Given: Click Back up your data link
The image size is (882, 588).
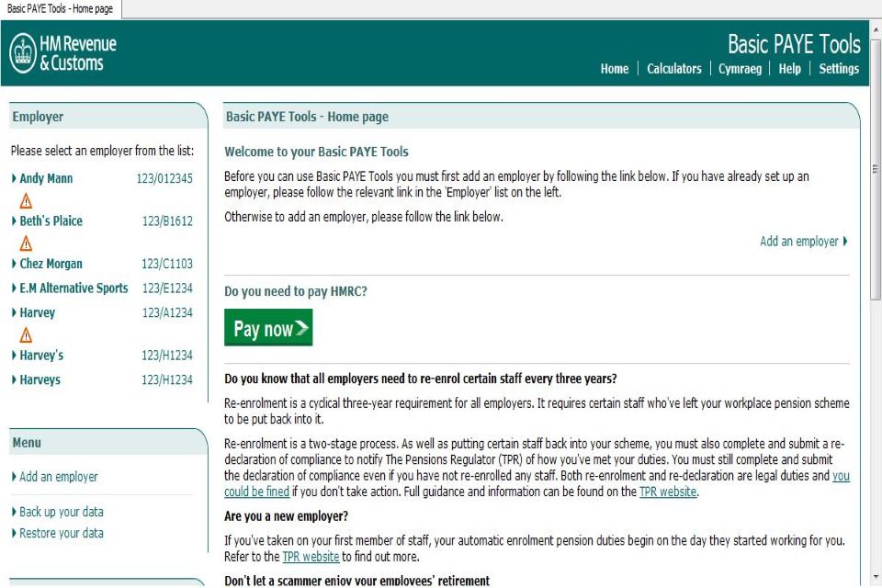Looking at the screenshot, I should 62,512.
